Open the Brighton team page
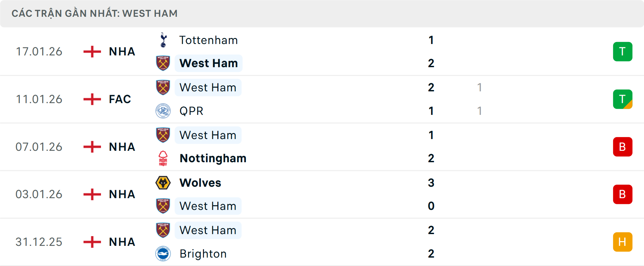 203,254
